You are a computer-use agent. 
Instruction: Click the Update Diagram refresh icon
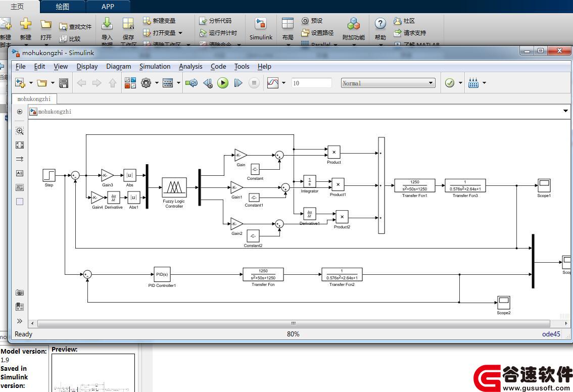tap(192, 83)
